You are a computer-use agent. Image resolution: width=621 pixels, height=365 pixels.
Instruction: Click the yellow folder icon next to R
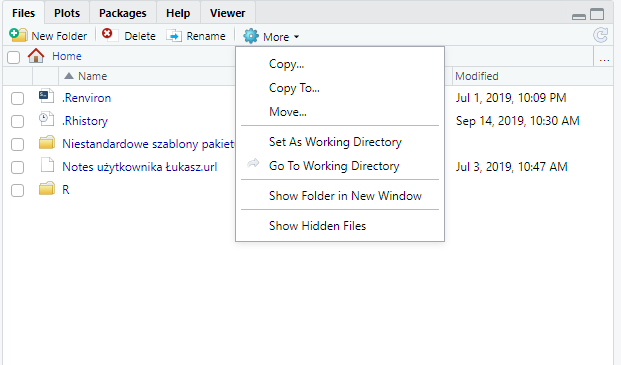[x=47, y=189]
